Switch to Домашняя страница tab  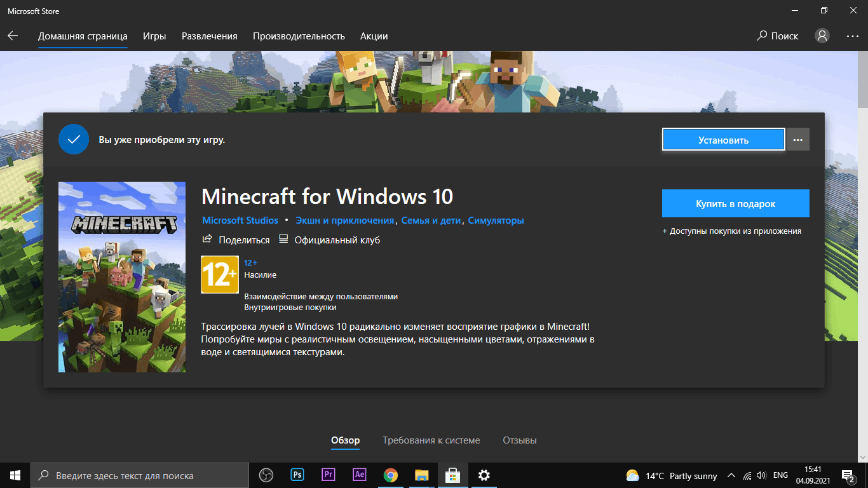[x=83, y=36]
